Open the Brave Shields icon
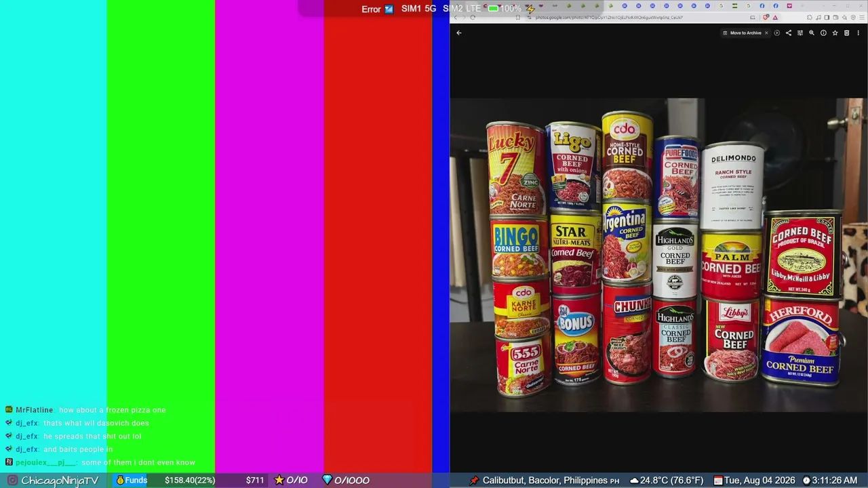Screen dimensions: 868x488 (766, 18)
